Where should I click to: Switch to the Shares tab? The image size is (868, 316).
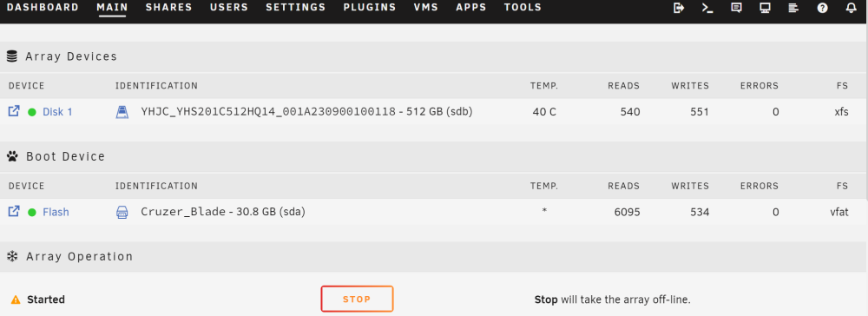(169, 8)
